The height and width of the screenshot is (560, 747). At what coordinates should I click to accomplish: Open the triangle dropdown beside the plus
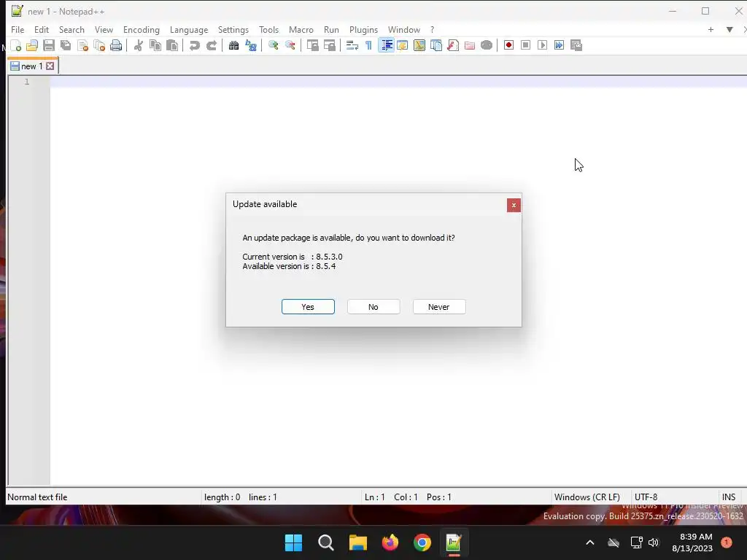pos(729,29)
